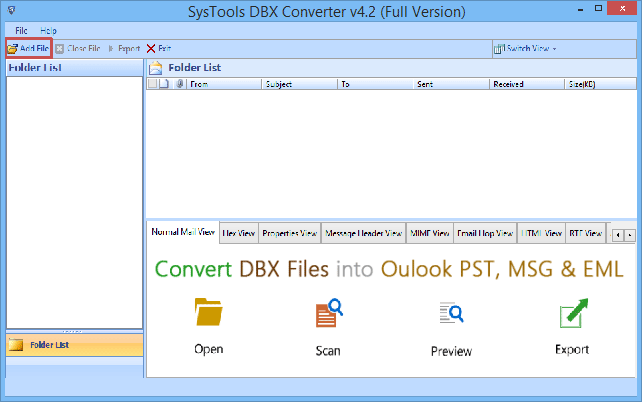Click the Export label under the green arrow
The image size is (642, 402).
(x=572, y=350)
